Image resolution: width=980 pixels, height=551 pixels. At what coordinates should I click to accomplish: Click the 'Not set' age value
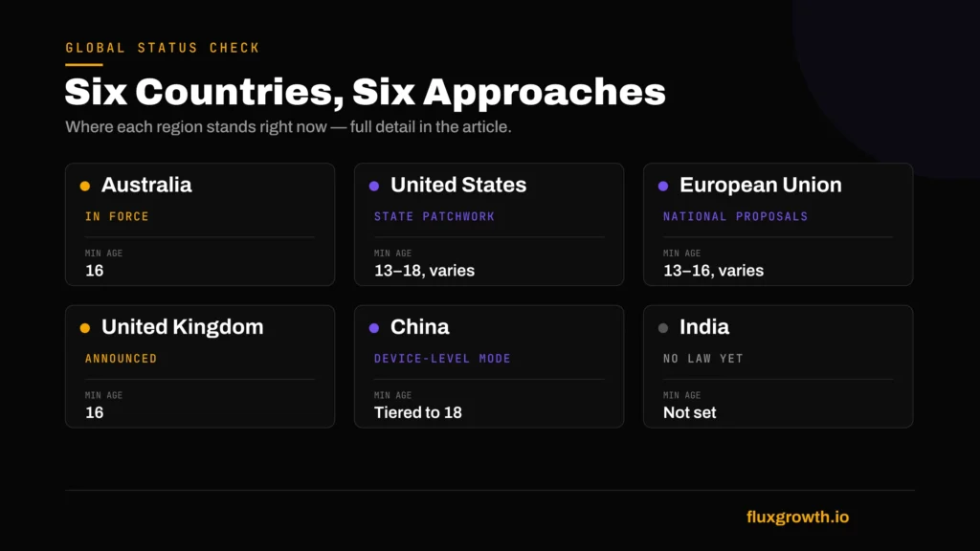click(689, 412)
